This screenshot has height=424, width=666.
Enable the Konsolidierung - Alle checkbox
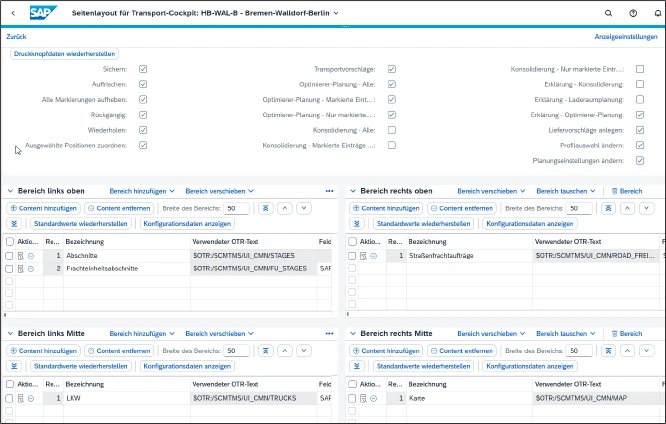(x=392, y=130)
